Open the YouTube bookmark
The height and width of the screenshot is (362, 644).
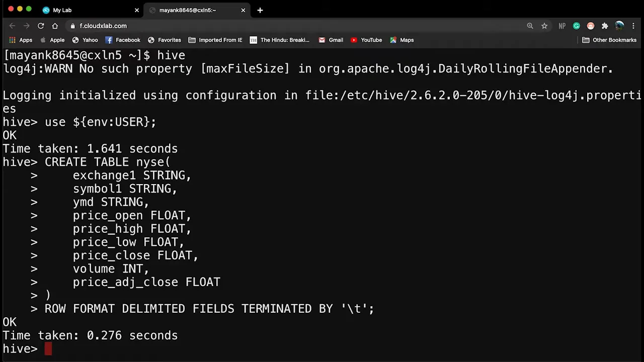click(366, 40)
